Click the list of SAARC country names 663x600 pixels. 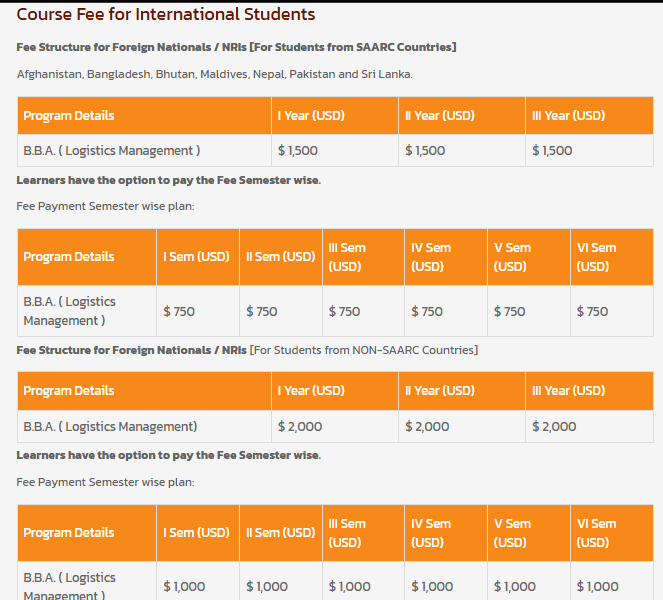click(x=214, y=74)
